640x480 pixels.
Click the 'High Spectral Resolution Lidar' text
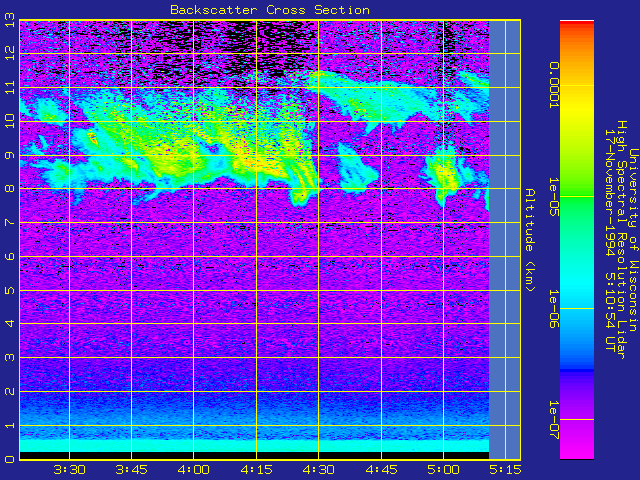click(621, 240)
